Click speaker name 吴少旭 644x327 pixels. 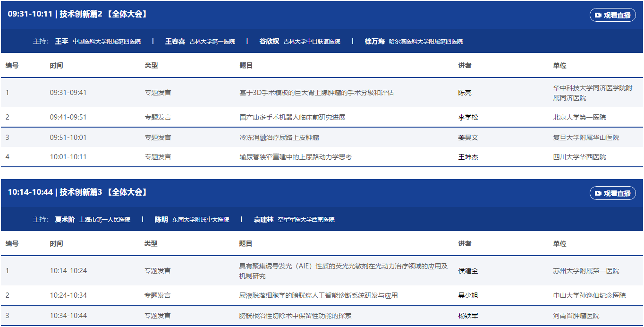coord(468,295)
